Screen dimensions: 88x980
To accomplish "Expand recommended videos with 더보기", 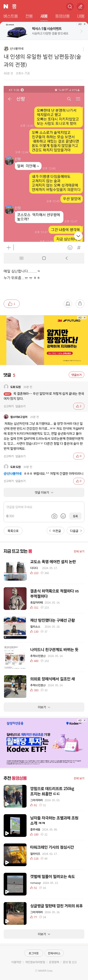I will click(x=44, y=934).
